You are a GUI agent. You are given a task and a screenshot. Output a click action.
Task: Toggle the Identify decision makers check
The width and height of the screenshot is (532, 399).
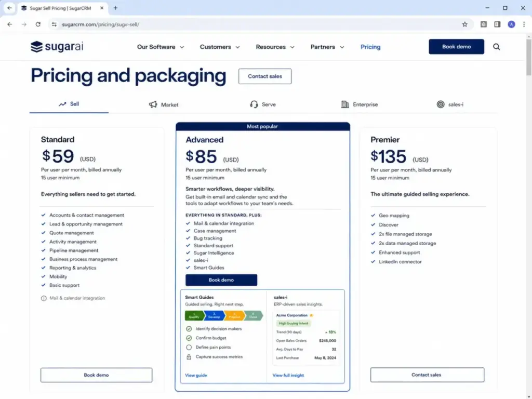click(189, 329)
